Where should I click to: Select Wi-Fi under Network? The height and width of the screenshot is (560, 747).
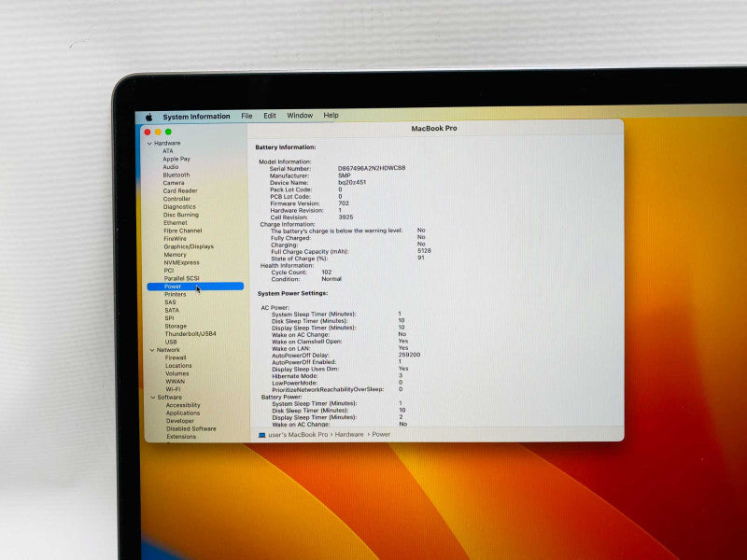(173, 389)
